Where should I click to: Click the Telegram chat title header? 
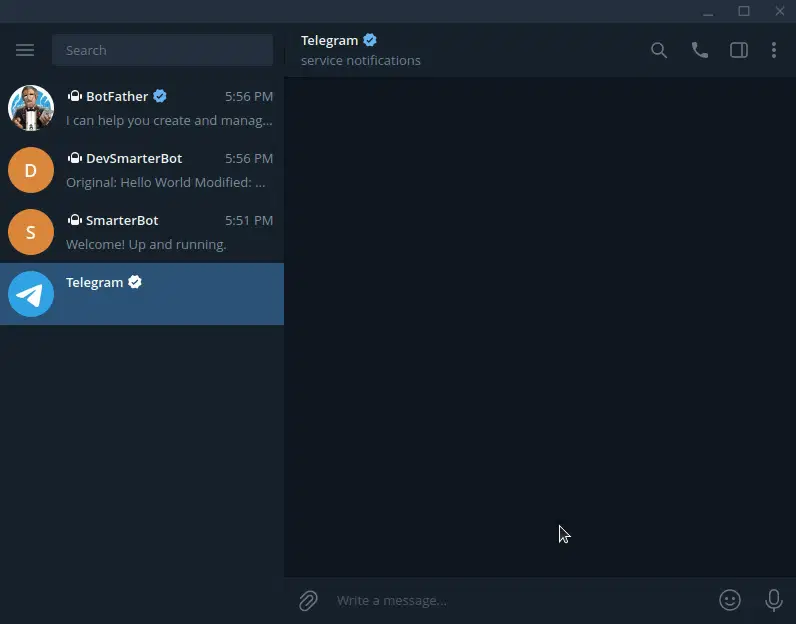pos(329,41)
